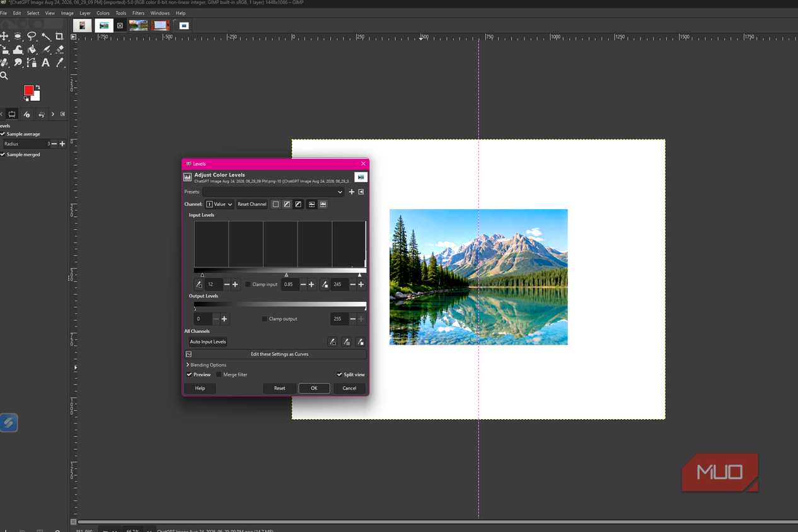This screenshot has width=798, height=532.
Task: Click the white background color swatch
Action: (37, 97)
